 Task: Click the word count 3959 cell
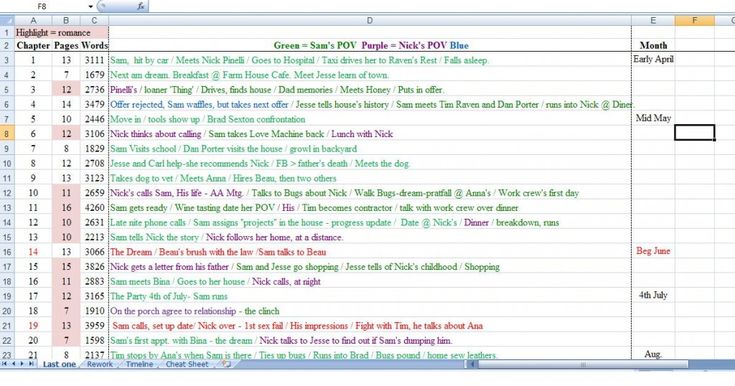coord(94,325)
